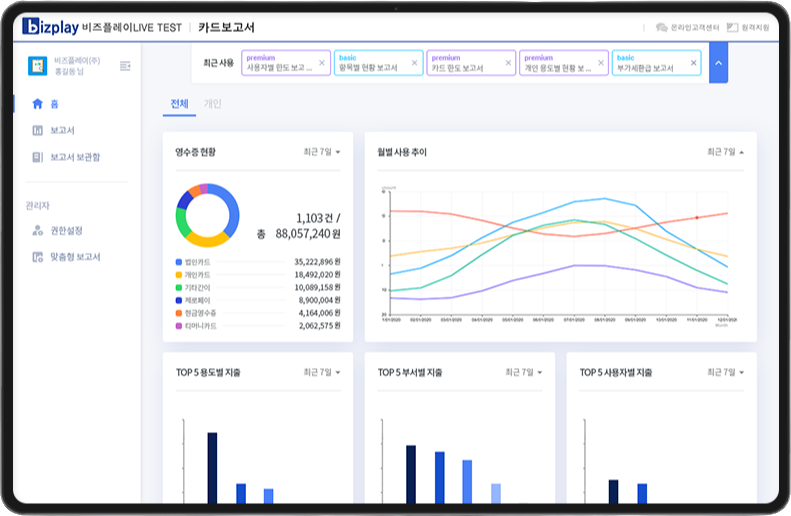
Task: Click the 관리자 section label in the sidebar
Action: 38,205
